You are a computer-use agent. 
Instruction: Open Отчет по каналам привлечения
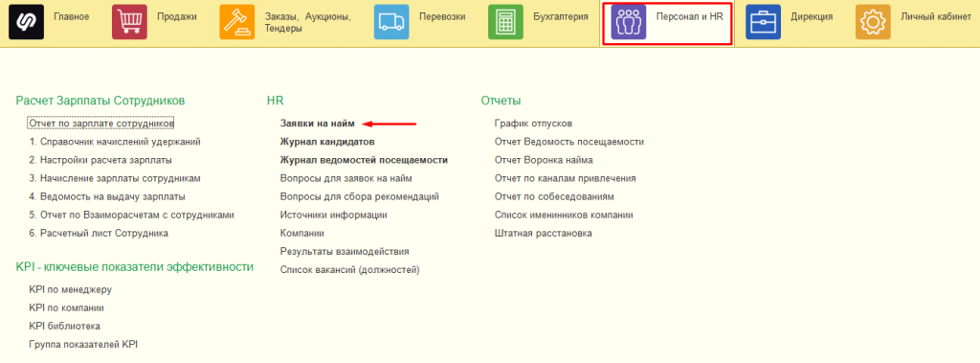(x=565, y=178)
